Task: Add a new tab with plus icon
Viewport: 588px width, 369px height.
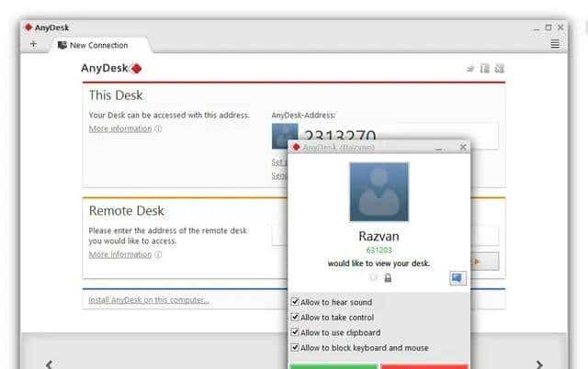Action: pos(33,44)
